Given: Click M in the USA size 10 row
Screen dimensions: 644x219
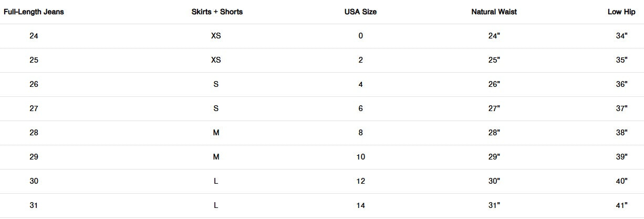Looking at the screenshot, I should (216, 157).
